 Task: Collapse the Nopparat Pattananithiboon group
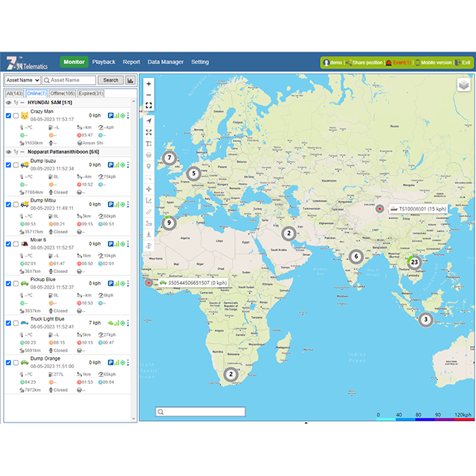coord(22,152)
